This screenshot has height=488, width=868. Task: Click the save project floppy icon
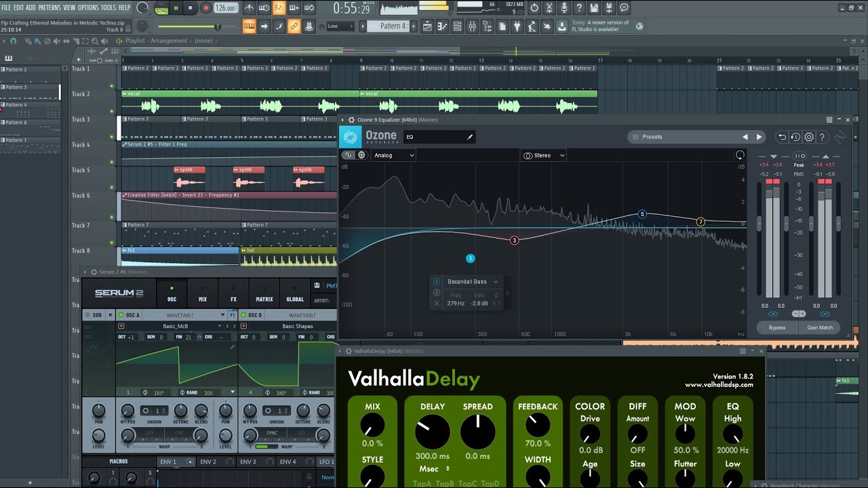[594, 8]
